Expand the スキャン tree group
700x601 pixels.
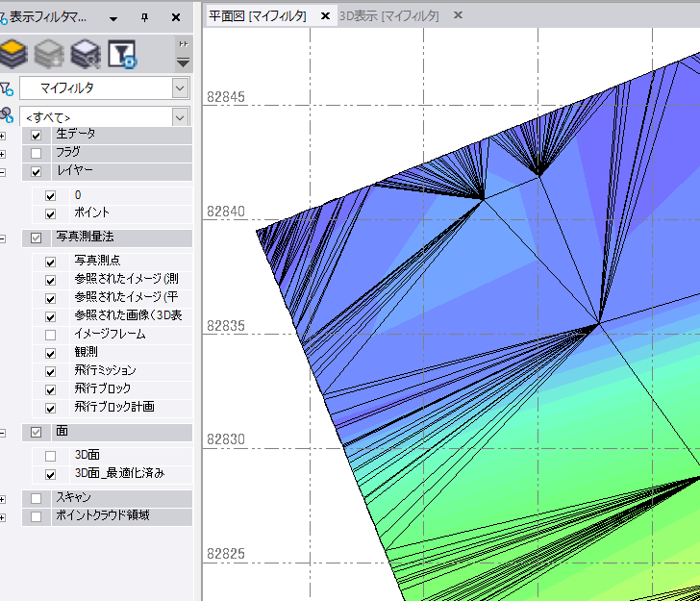pos(3,499)
